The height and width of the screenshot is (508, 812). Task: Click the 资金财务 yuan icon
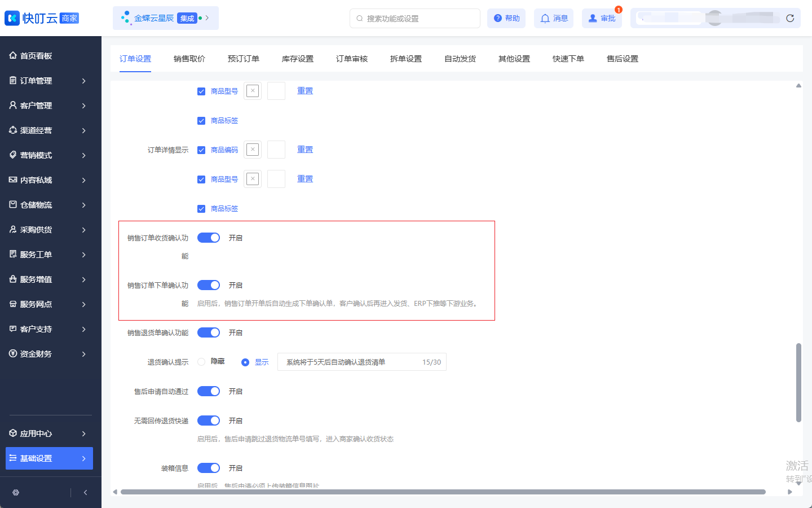(13, 353)
